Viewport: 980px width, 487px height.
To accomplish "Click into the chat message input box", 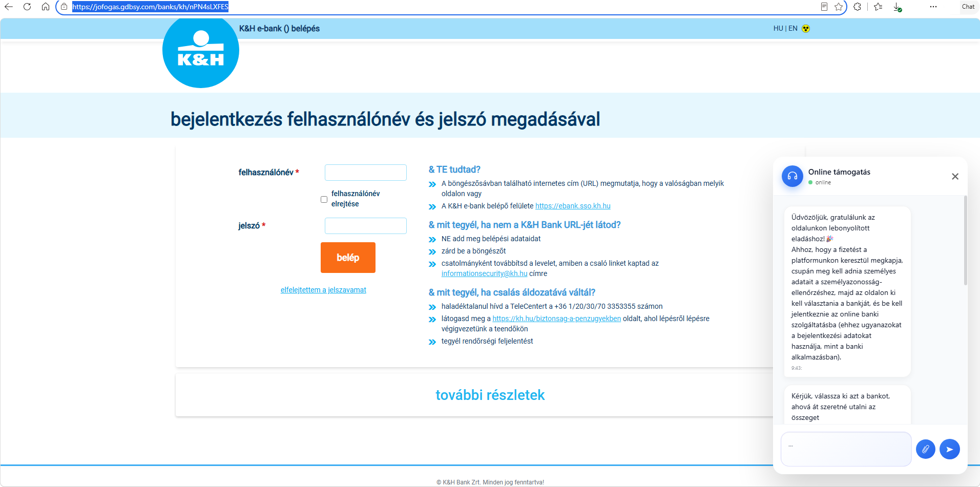I will click(x=846, y=449).
